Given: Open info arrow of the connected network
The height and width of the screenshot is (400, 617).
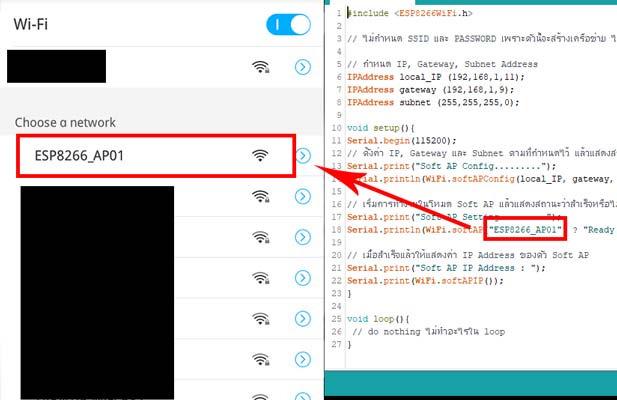Looking at the screenshot, I should coord(303,67).
